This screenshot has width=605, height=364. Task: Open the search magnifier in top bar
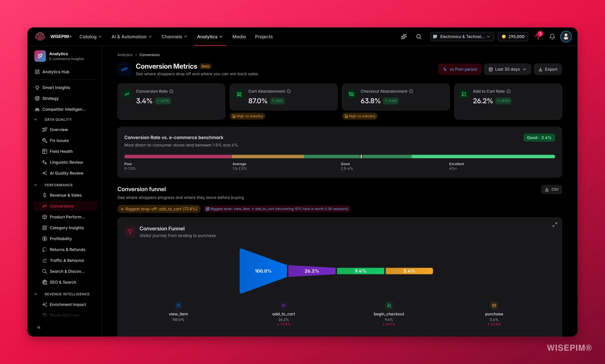tap(419, 37)
